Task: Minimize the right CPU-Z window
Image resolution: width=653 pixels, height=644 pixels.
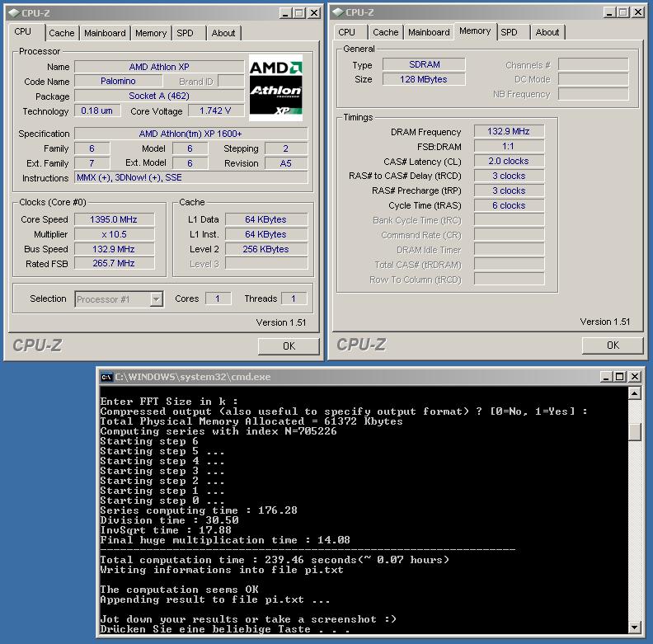Action: (609, 12)
